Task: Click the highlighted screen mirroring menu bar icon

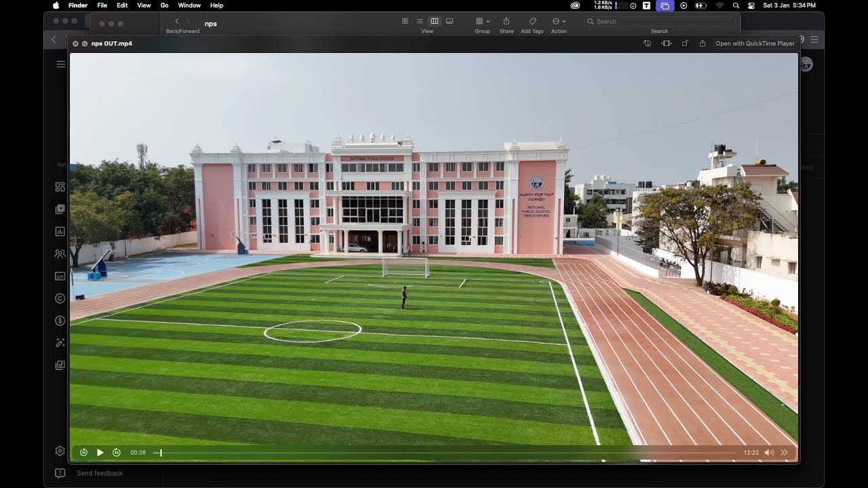Action: [665, 5]
